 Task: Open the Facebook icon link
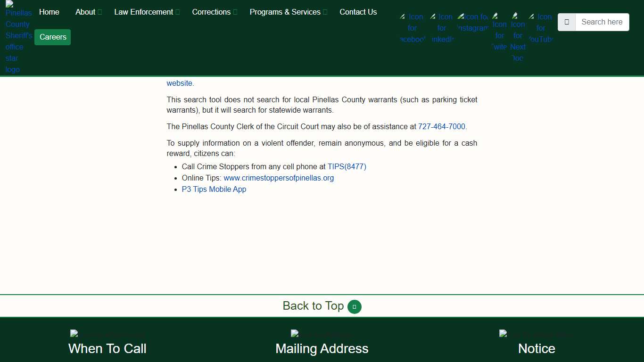[x=412, y=28]
